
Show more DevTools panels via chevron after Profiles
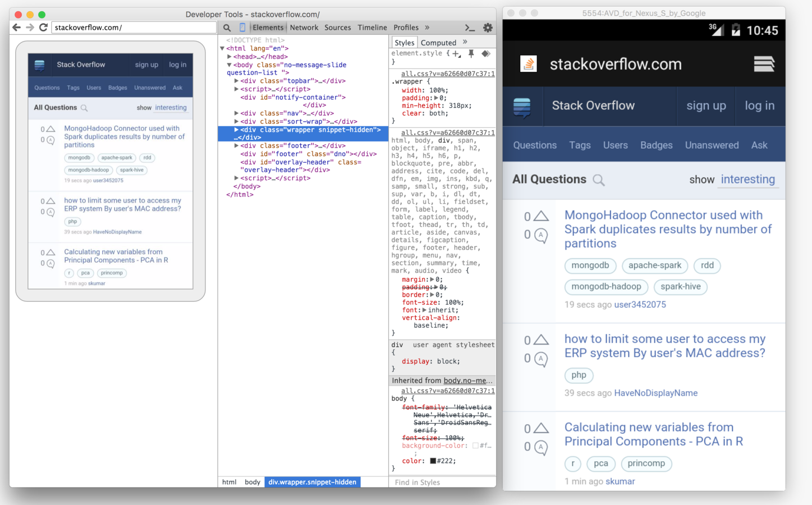coord(427,27)
